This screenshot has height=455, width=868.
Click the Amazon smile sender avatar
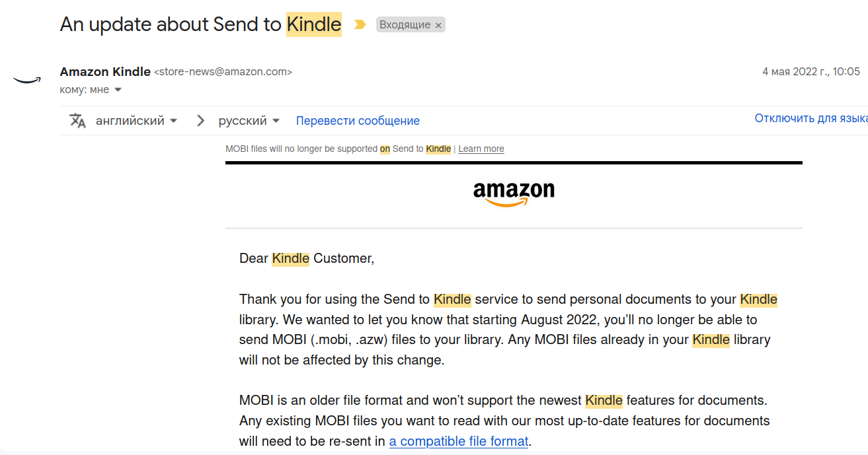click(x=27, y=80)
